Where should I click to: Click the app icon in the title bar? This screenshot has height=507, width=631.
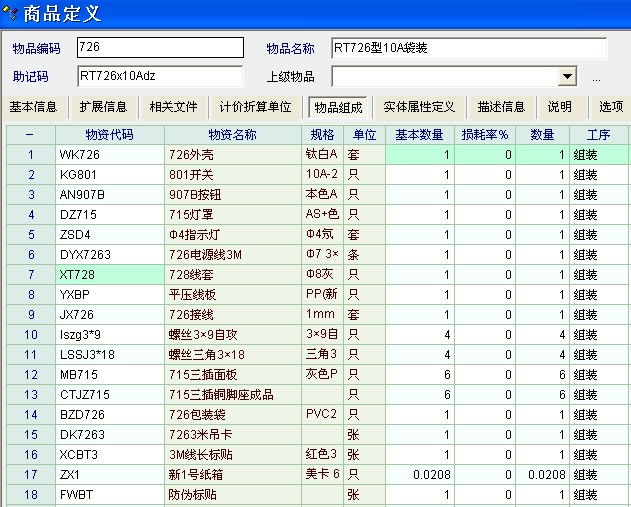coord(12,13)
